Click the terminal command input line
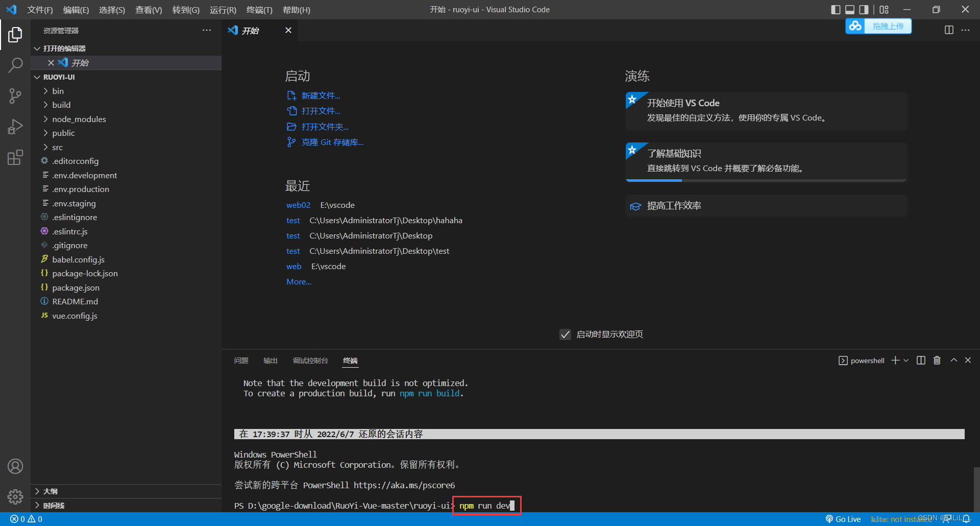 [486, 506]
